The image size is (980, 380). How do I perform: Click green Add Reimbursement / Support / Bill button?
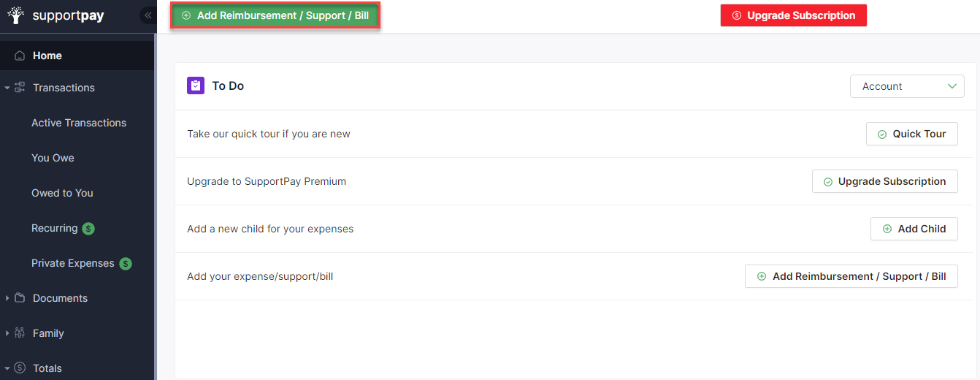click(275, 15)
